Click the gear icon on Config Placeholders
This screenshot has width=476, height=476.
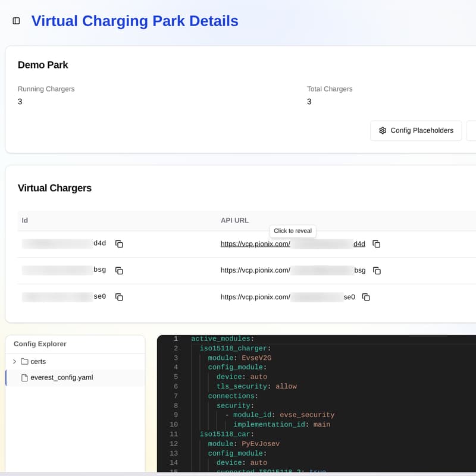point(383,130)
